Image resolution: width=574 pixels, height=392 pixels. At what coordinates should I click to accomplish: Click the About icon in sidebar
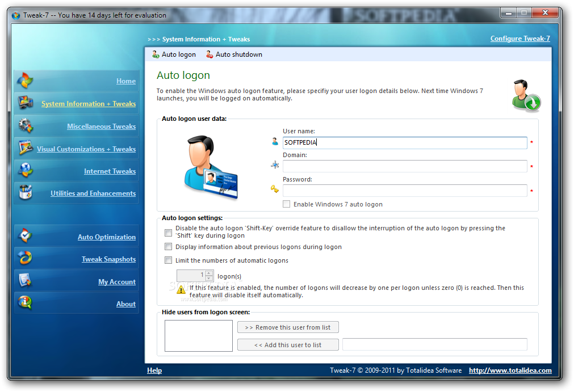tap(25, 303)
